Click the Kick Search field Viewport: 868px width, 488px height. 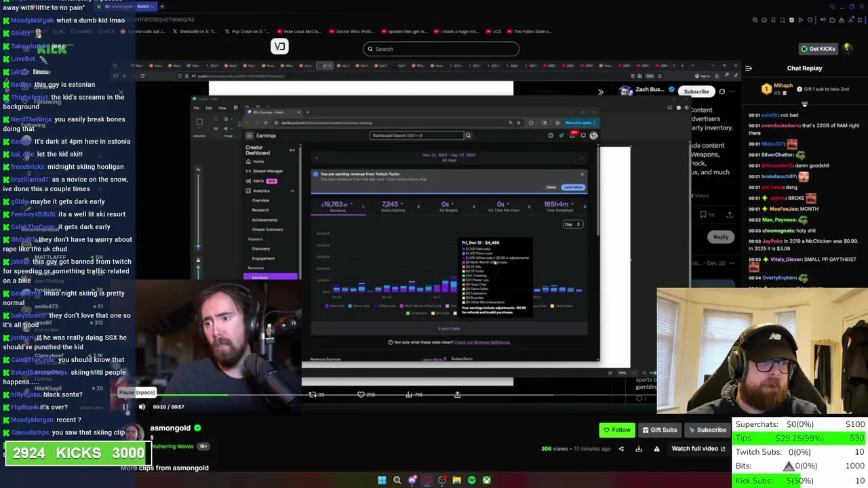(x=441, y=49)
